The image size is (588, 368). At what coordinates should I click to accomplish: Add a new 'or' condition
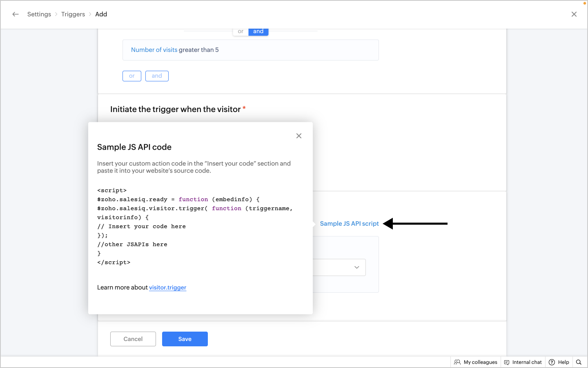(x=132, y=76)
